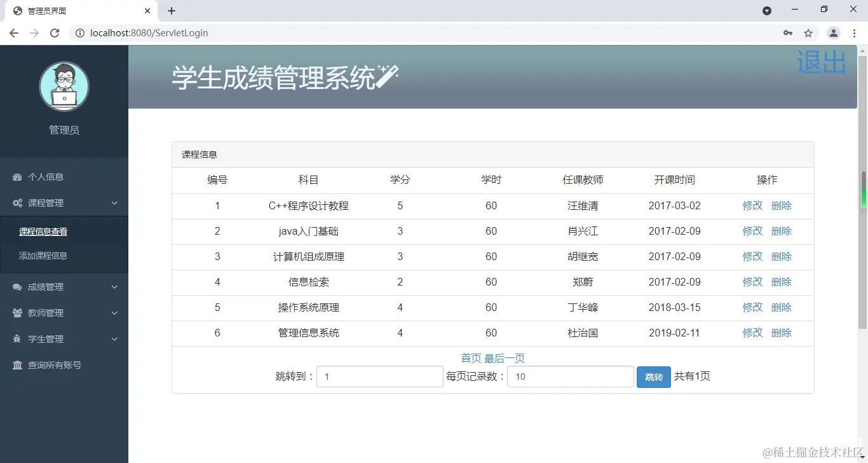Click the dashboard icon beside 个人信息
This screenshot has width=868, height=463.
point(17,177)
